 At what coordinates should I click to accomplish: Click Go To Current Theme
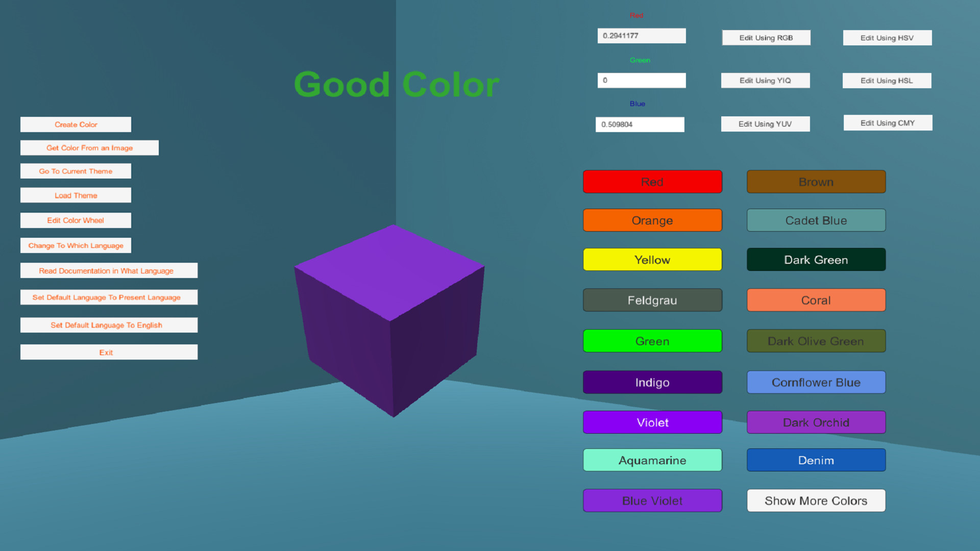point(77,171)
